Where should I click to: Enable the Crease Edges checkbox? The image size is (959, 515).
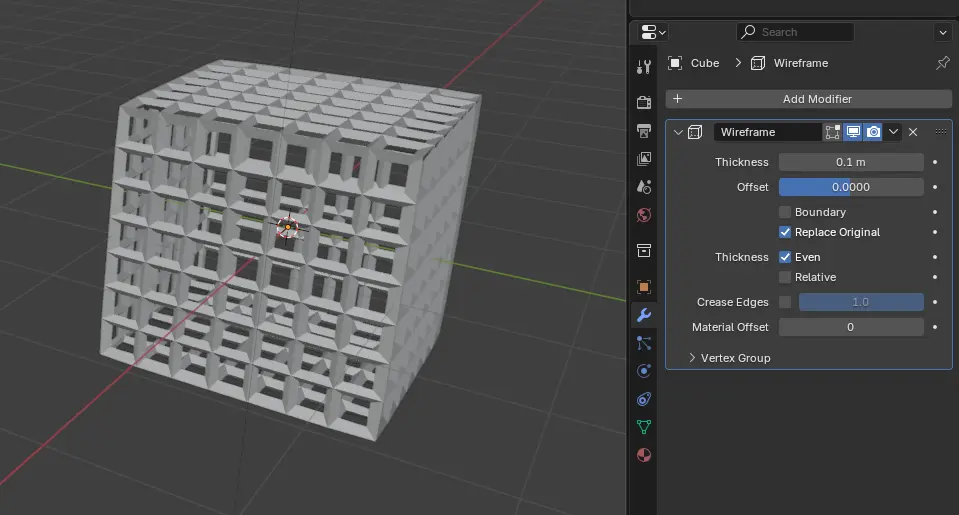coord(785,302)
